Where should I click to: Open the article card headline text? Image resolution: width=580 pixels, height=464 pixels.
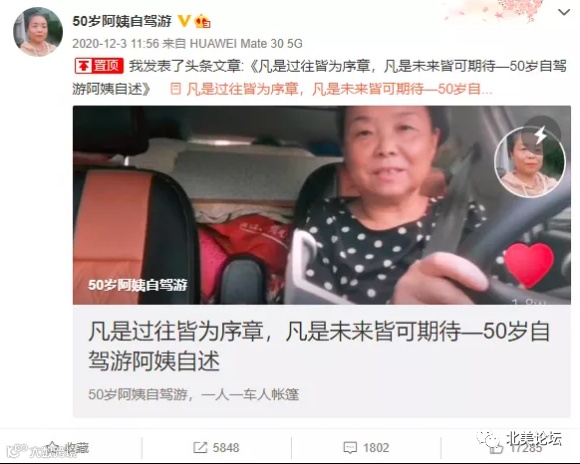pos(319,346)
